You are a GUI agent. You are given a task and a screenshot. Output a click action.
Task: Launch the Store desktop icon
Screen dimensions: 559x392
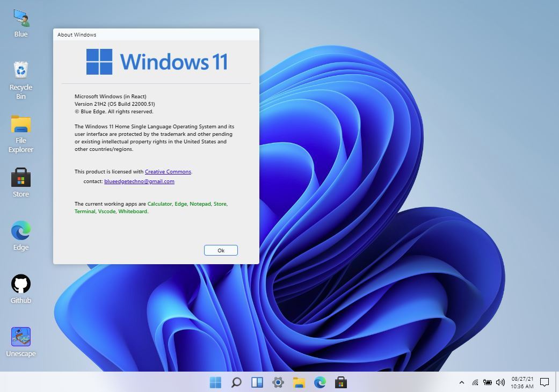coord(21,183)
